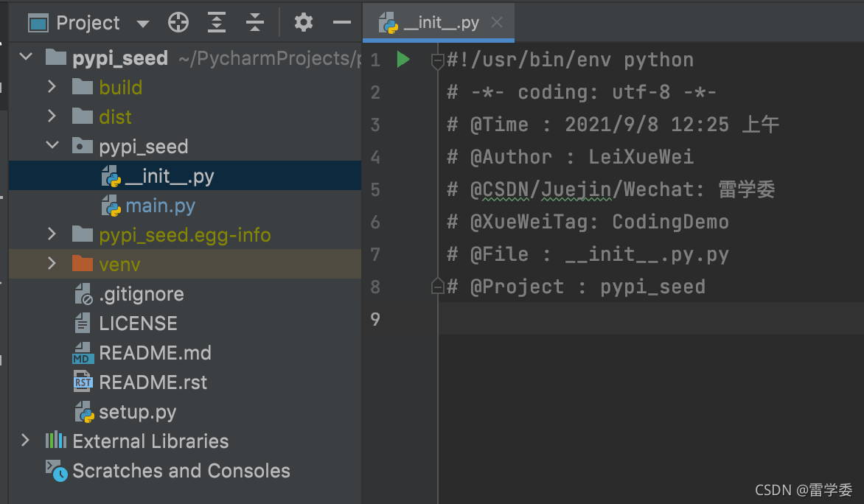Select the setup.py Python file icon

coord(84,412)
